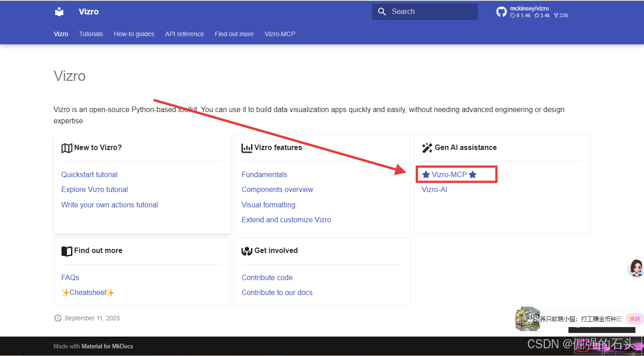This screenshot has width=644, height=356.
Task: Switch to the How-to guides tab
Action: (134, 34)
